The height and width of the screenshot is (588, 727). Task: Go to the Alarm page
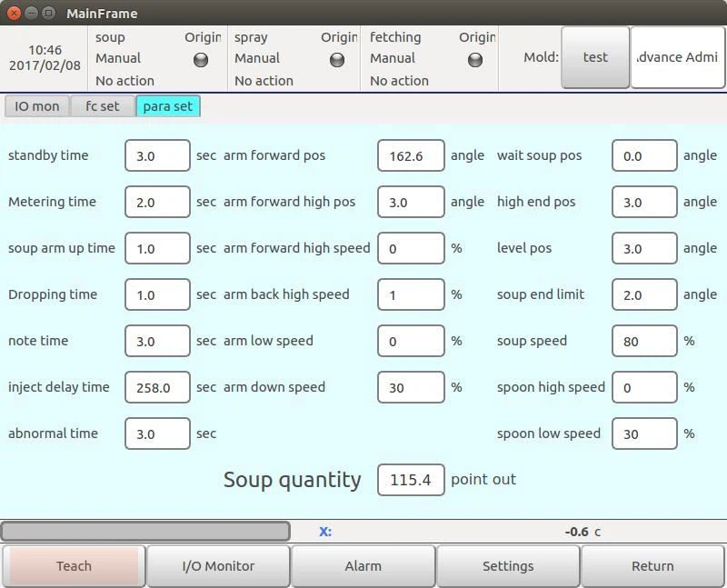click(363, 566)
